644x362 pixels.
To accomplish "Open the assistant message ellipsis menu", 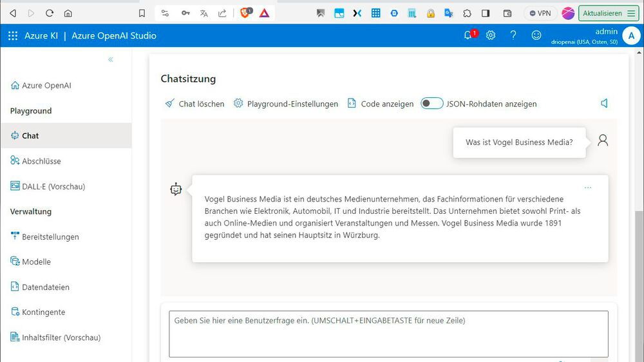I will pos(588,187).
